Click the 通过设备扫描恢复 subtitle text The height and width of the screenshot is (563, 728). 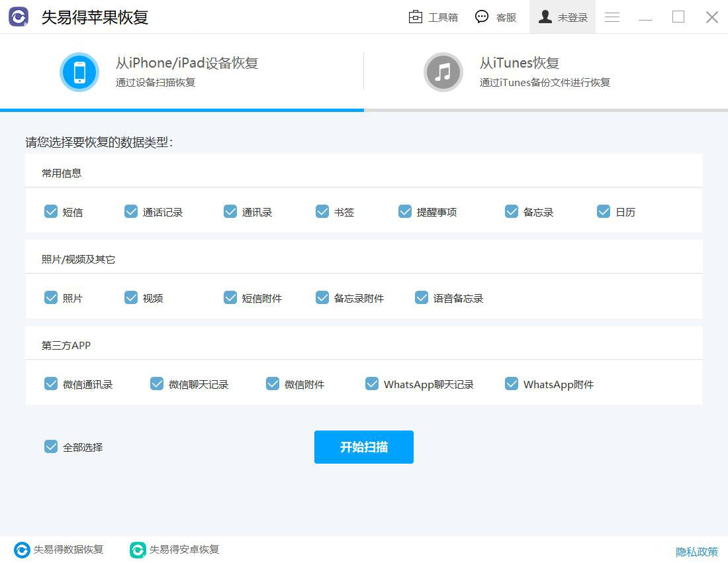(x=156, y=83)
